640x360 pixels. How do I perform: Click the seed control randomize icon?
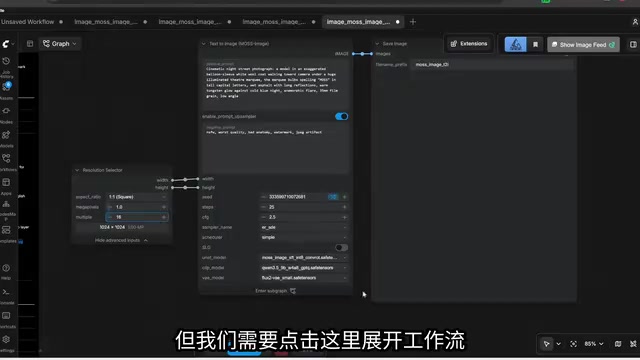coord(333,197)
